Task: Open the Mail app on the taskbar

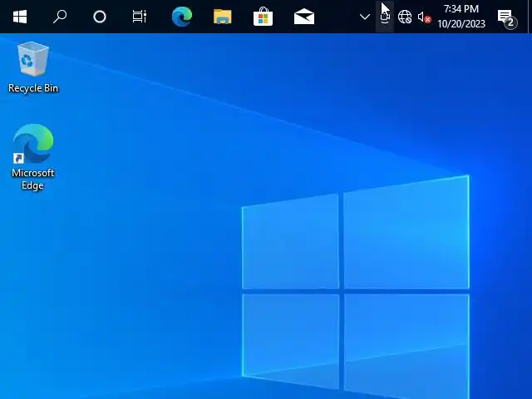Action: pos(304,17)
